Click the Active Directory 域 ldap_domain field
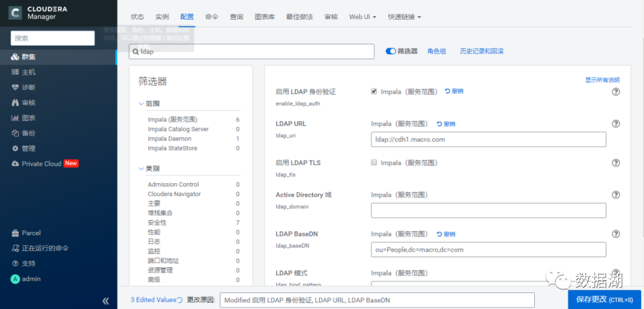This screenshot has height=309, width=644. point(488,211)
